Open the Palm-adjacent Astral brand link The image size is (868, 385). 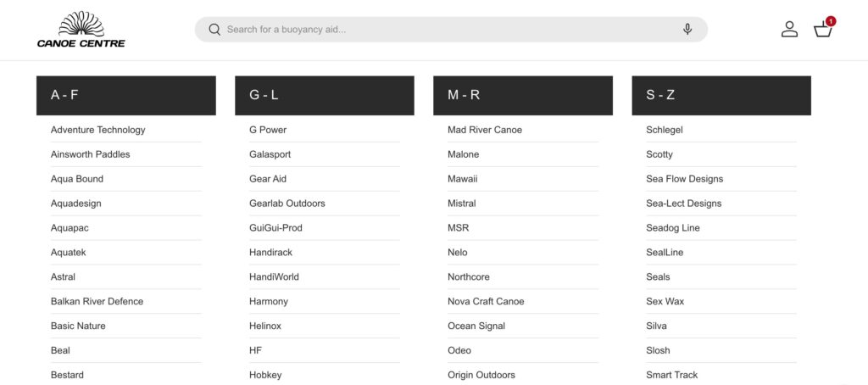pos(64,276)
